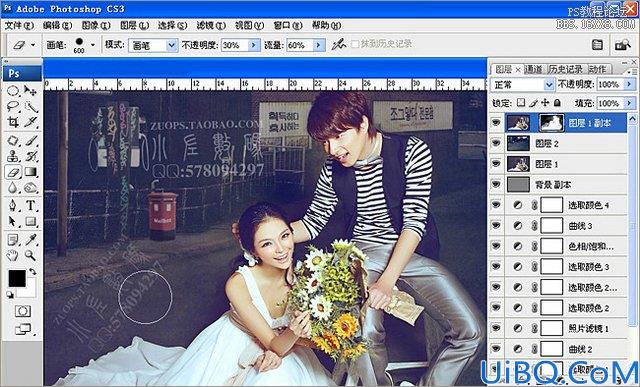Image resolution: width=640 pixels, height=387 pixels.
Task: Select the History Brush tool
Action: 31,156
